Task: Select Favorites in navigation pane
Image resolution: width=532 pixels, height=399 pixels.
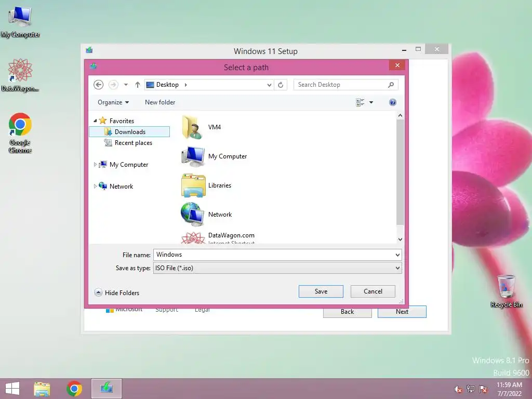Action: [x=122, y=121]
